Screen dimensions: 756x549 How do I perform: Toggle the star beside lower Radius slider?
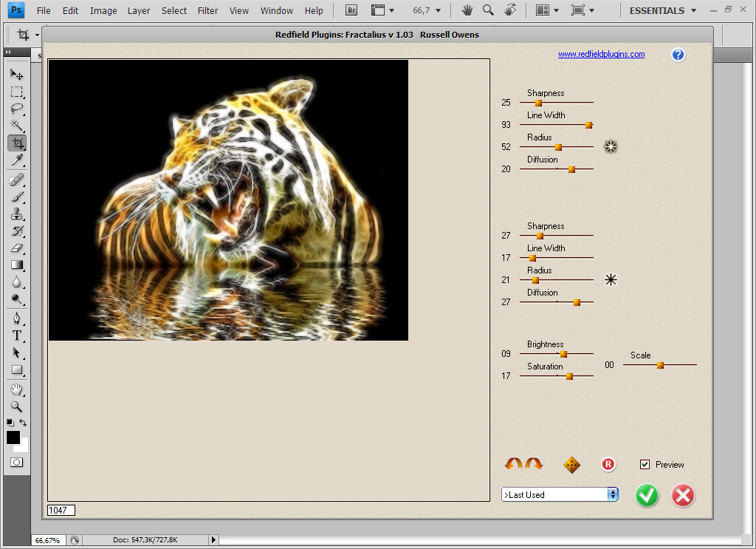[x=611, y=280]
